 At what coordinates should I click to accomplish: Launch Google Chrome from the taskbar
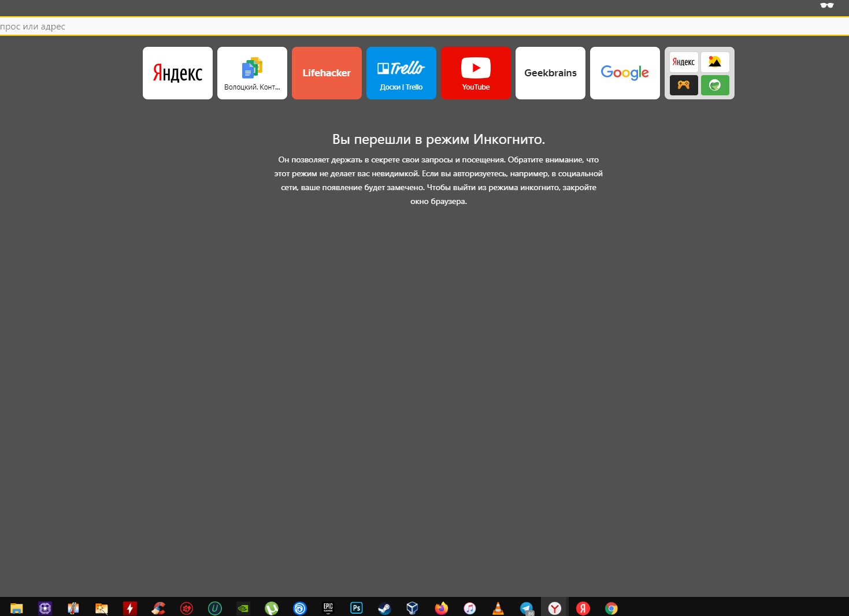611,608
